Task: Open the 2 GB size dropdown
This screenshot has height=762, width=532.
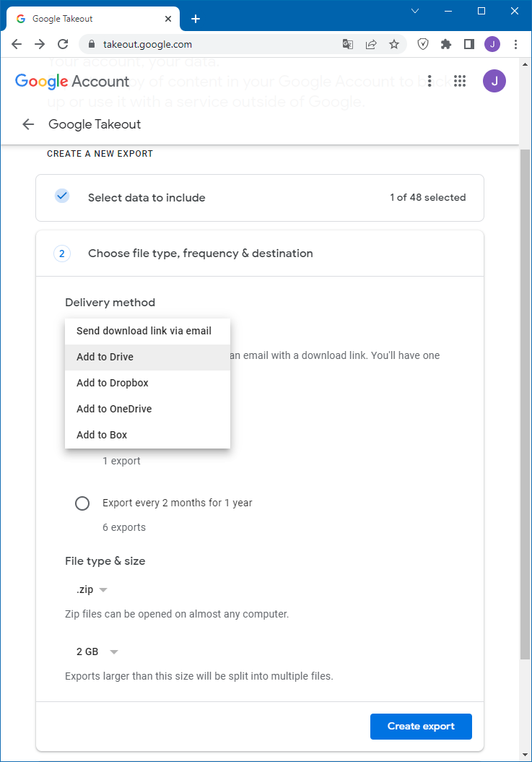Action: point(97,651)
